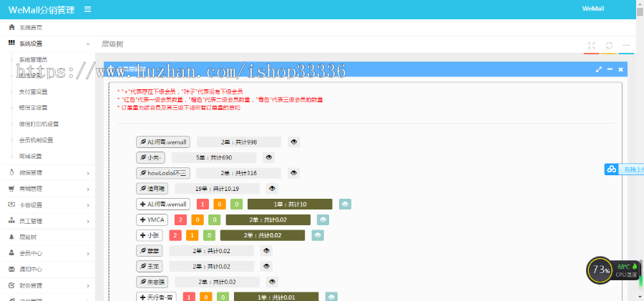Expand 微信管理 via its arrow
The height and width of the screenshot is (301, 644).
(88, 173)
